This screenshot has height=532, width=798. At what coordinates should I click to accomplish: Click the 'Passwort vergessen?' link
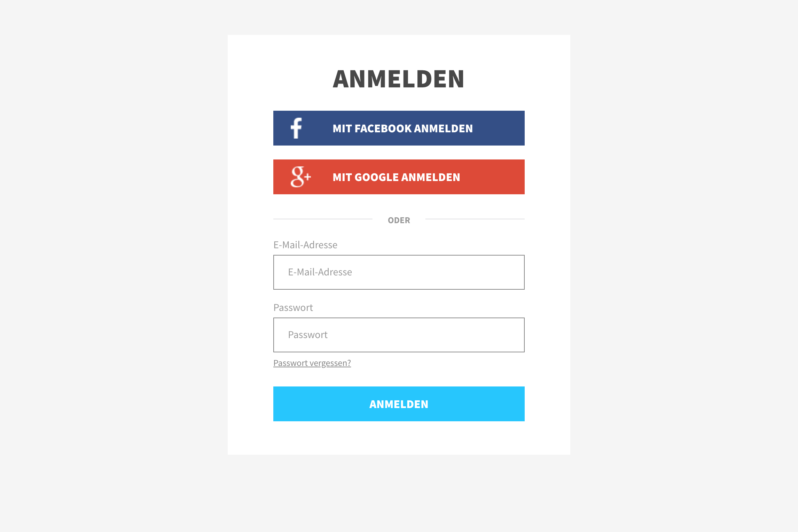click(x=312, y=362)
